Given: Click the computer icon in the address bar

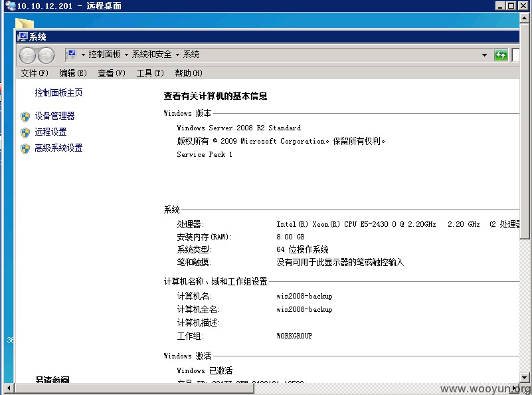Looking at the screenshot, I should pyautogui.click(x=72, y=54).
